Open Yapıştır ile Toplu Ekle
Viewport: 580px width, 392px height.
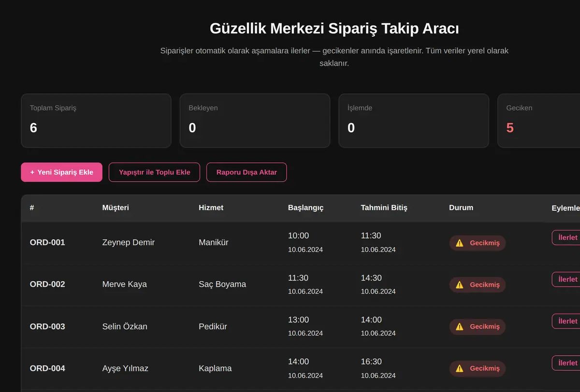click(154, 172)
